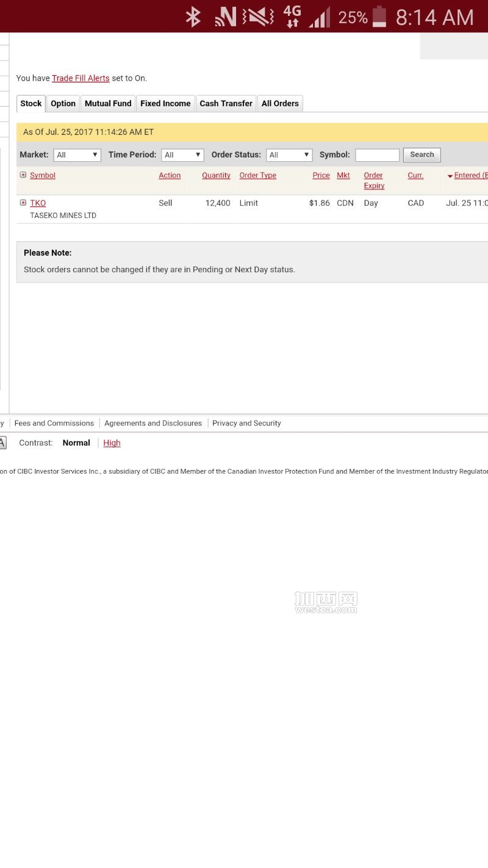488x868 pixels.
Task: Open the Time Period dropdown
Action: [x=182, y=155]
